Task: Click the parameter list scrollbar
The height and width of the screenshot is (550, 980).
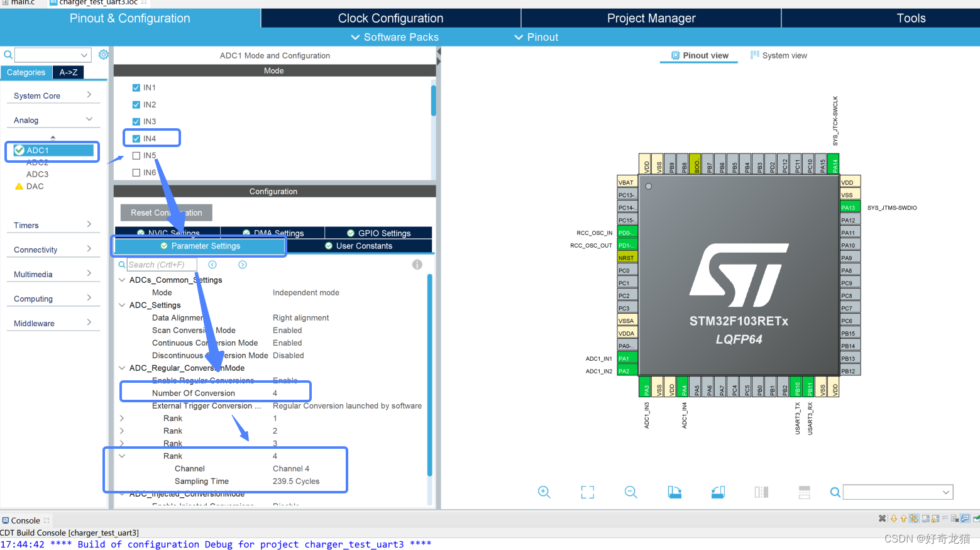Action: click(x=430, y=375)
